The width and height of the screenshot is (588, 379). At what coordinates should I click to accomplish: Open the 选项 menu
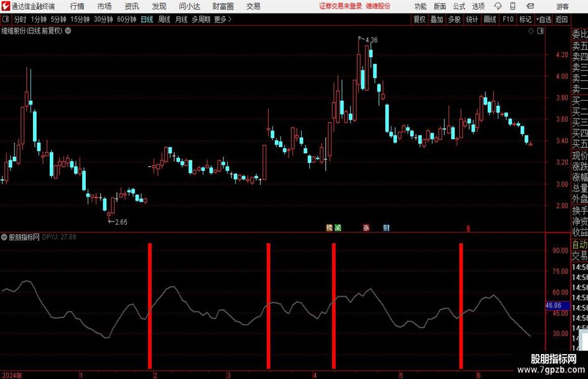point(478,6)
